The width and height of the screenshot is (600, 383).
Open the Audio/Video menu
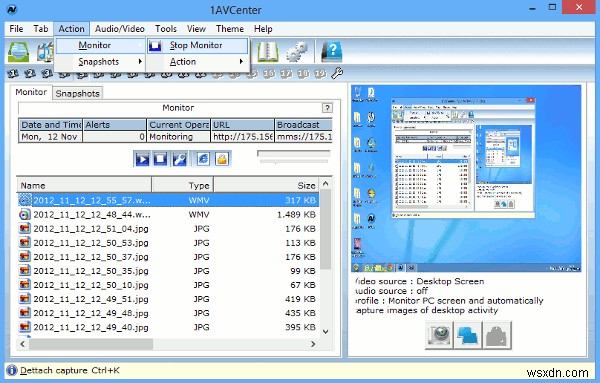pyautogui.click(x=119, y=29)
